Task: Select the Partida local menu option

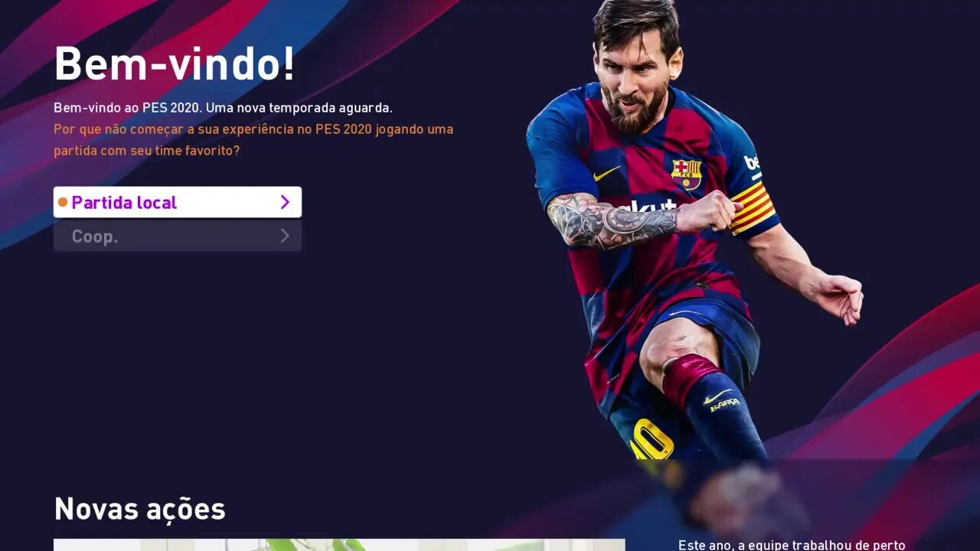Action: (178, 202)
